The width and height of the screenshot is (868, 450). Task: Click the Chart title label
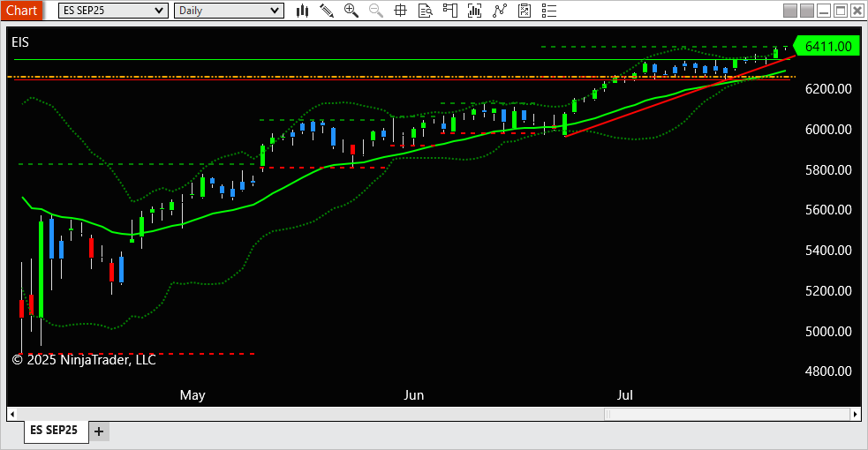[21, 11]
